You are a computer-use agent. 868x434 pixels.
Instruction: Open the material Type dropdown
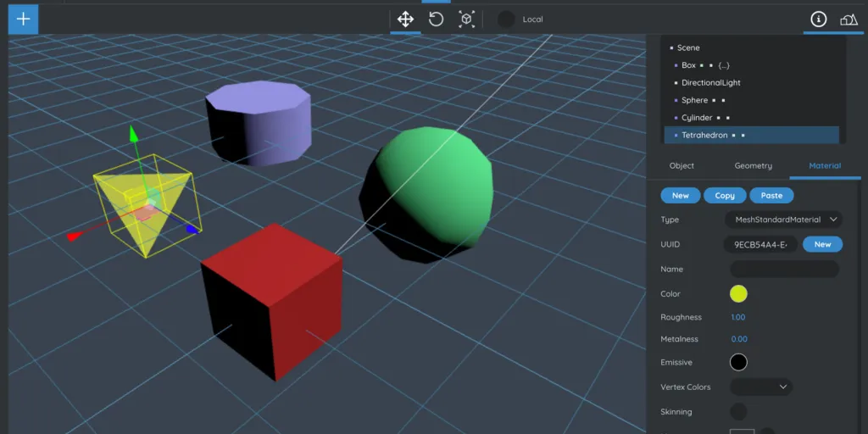[783, 220]
